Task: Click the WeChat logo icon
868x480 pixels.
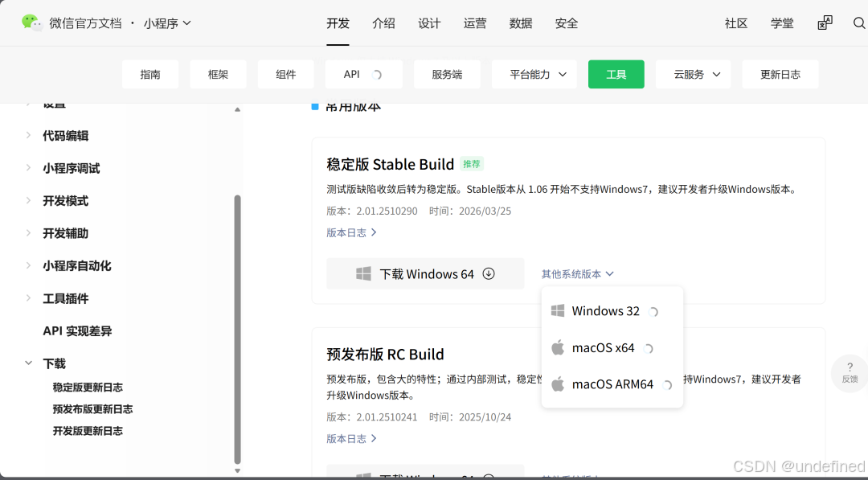Action: [x=31, y=23]
